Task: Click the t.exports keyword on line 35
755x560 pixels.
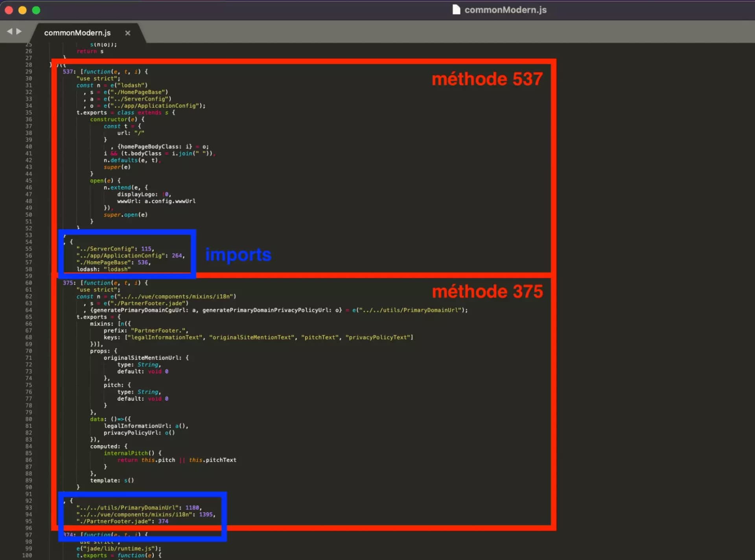Action: (92, 112)
